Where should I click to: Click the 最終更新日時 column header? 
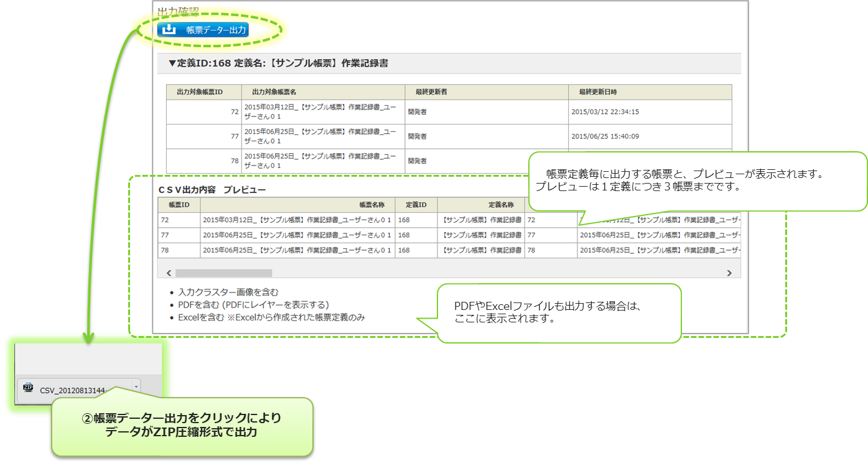point(597,92)
